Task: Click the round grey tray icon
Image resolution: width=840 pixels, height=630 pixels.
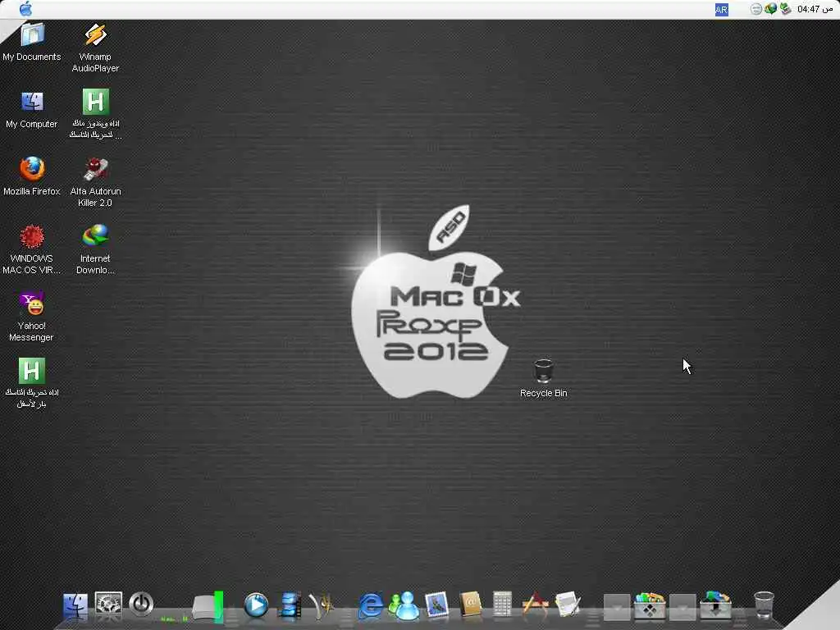Action: (x=756, y=9)
